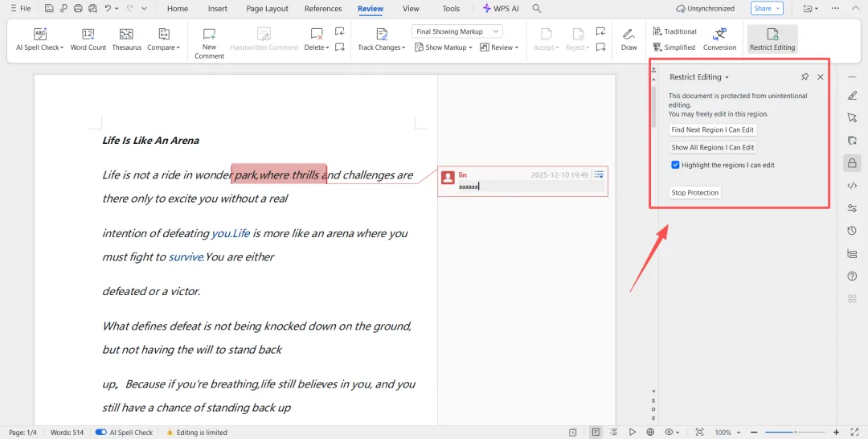
Task: Click the Stop Protection button
Action: coord(694,193)
